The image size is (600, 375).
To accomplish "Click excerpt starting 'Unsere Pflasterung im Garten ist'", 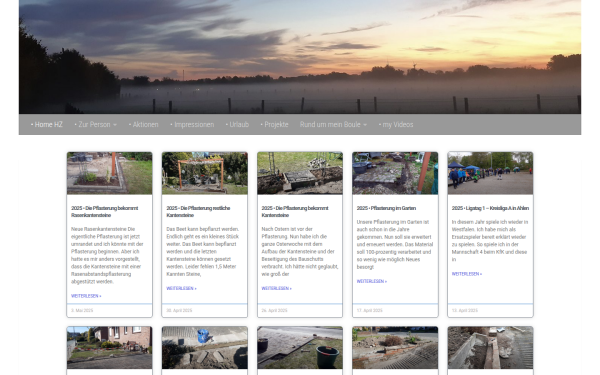I will pyautogui.click(x=395, y=245).
